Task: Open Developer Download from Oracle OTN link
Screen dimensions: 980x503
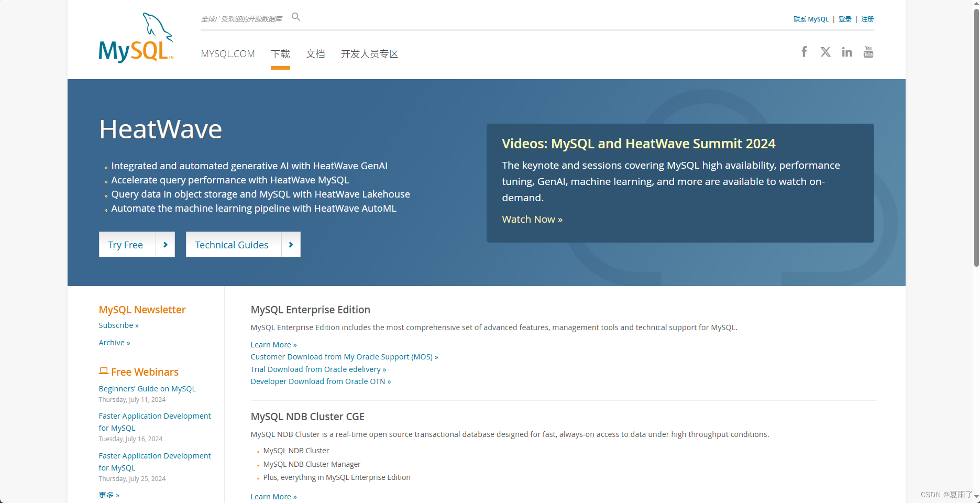Action: click(321, 381)
